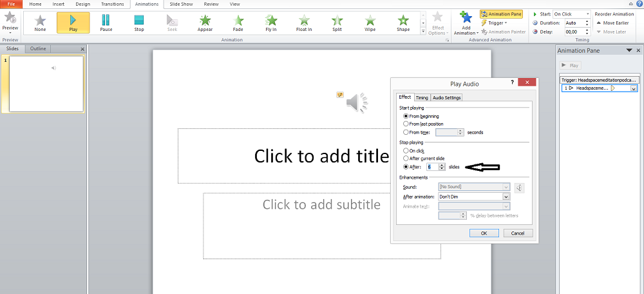Click the Preview star icon

(10, 19)
